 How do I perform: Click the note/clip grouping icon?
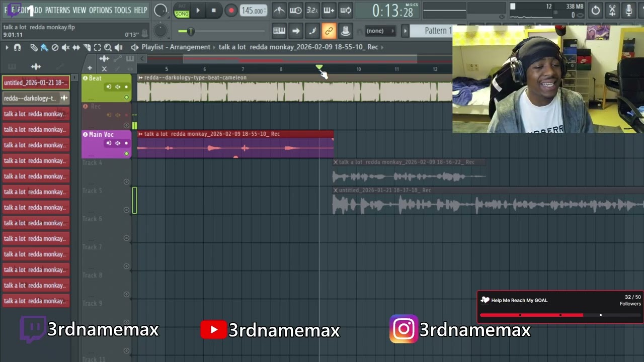tap(345, 31)
